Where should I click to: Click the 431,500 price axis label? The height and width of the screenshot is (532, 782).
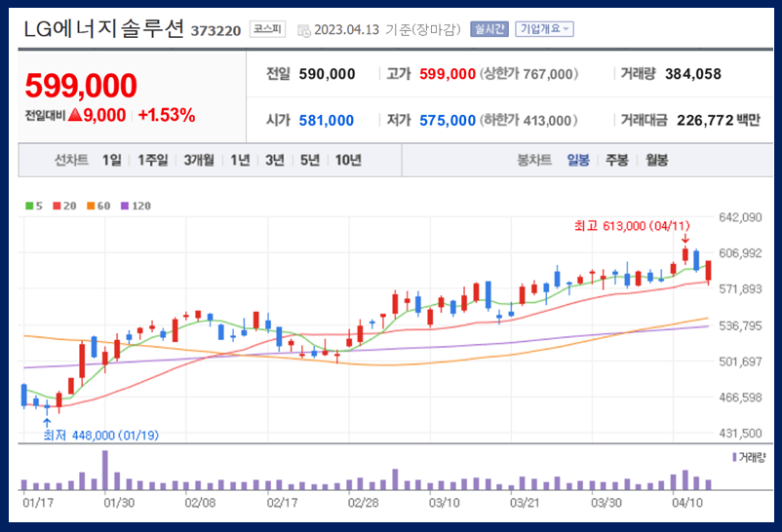[x=740, y=434]
